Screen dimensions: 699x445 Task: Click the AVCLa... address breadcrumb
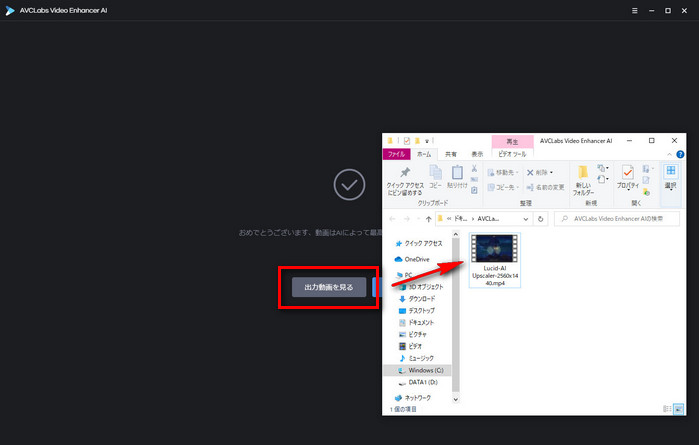(x=488, y=219)
